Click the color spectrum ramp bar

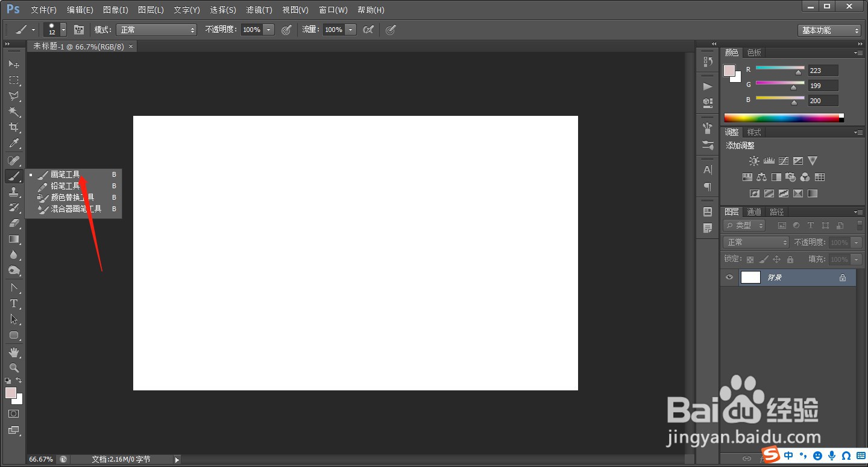[x=784, y=118]
